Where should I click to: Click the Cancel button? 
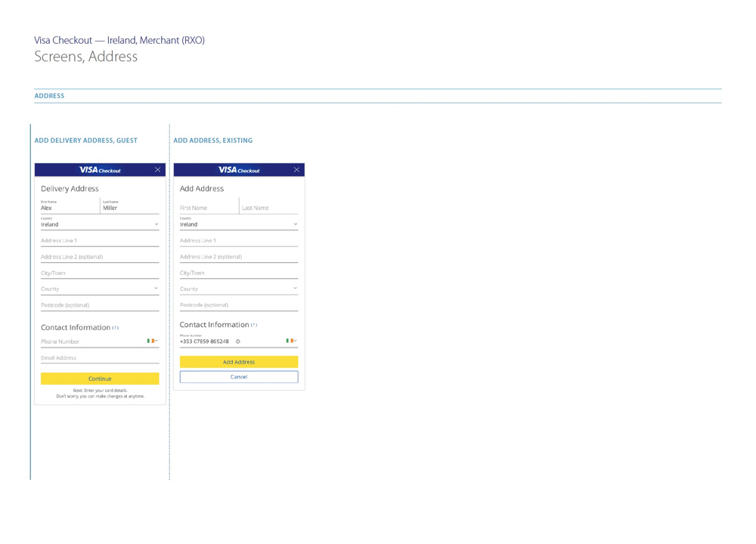tap(239, 377)
